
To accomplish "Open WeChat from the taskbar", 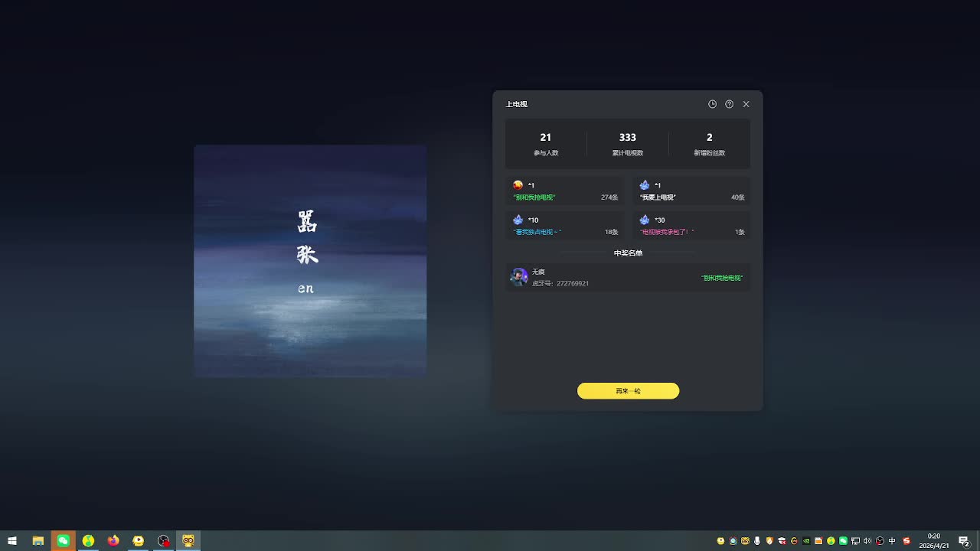I will pos(64,541).
